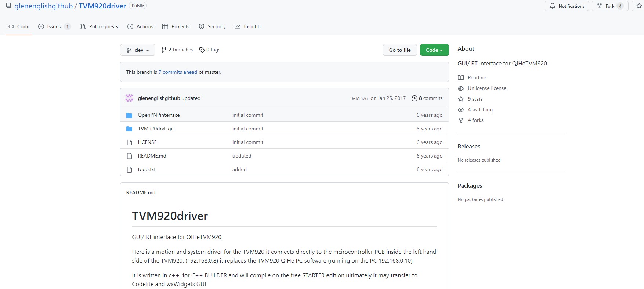Click the Go to file button

[400, 50]
